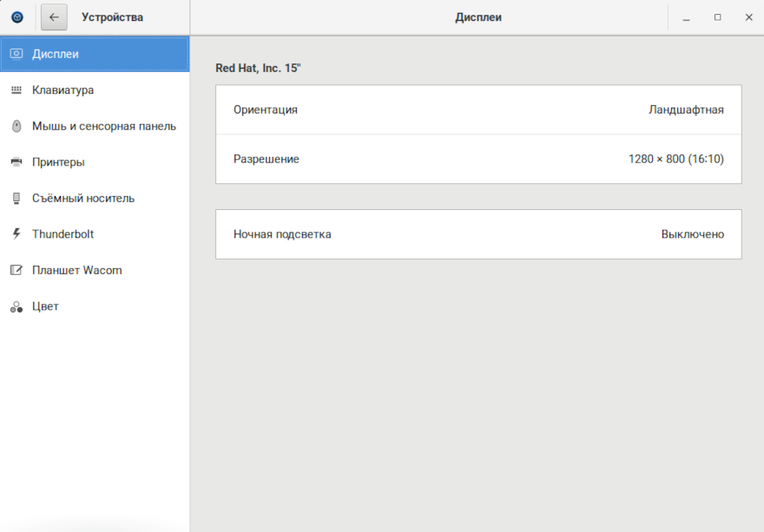
Task: Change orientation value Ландшафтная
Action: tap(685, 110)
